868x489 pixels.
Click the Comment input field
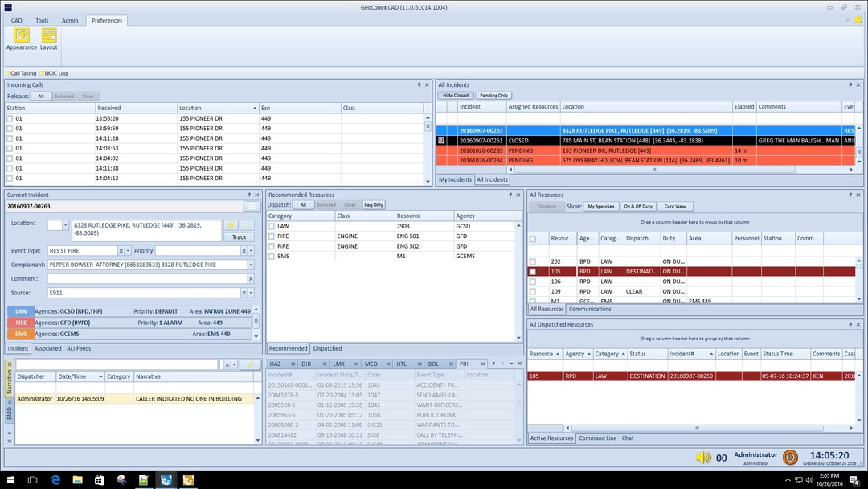(x=147, y=278)
